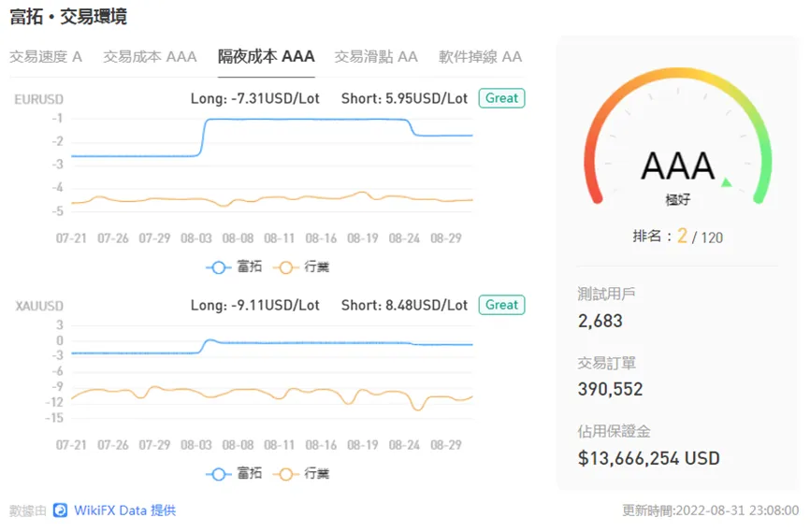Toggle 富拓 legend marker under EURUSD chart
810x532 pixels.
click(219, 267)
